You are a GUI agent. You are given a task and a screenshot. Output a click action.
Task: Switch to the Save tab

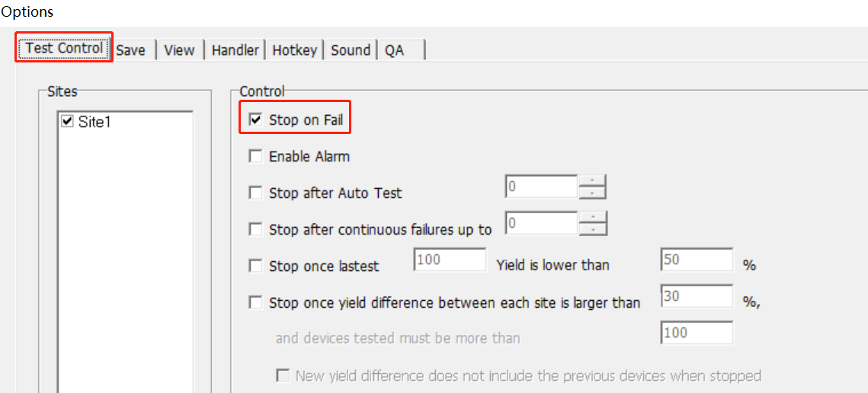[x=130, y=50]
